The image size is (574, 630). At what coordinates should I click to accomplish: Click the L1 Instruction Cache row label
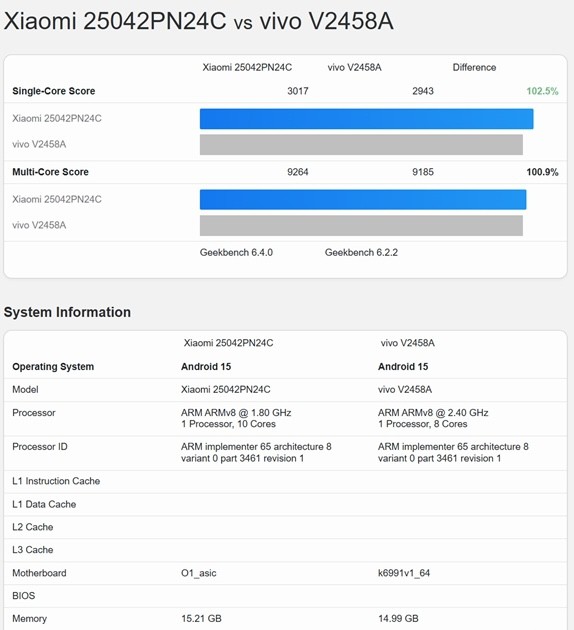[56, 481]
